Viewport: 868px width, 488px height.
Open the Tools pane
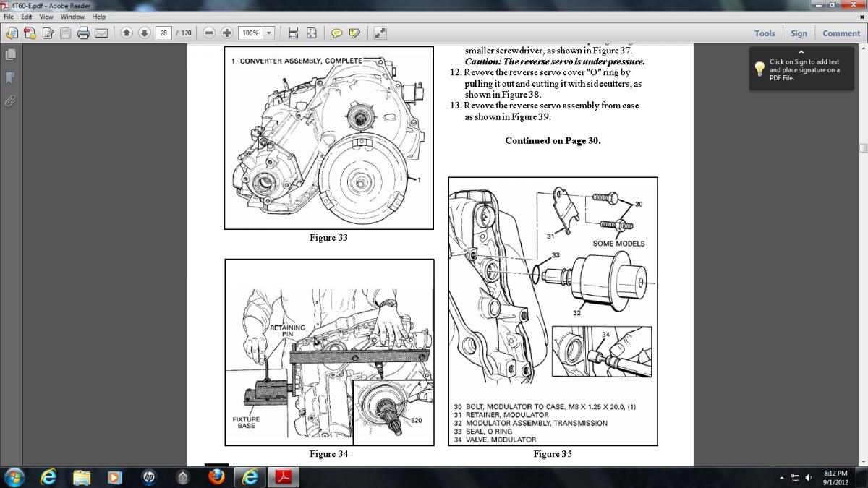765,33
